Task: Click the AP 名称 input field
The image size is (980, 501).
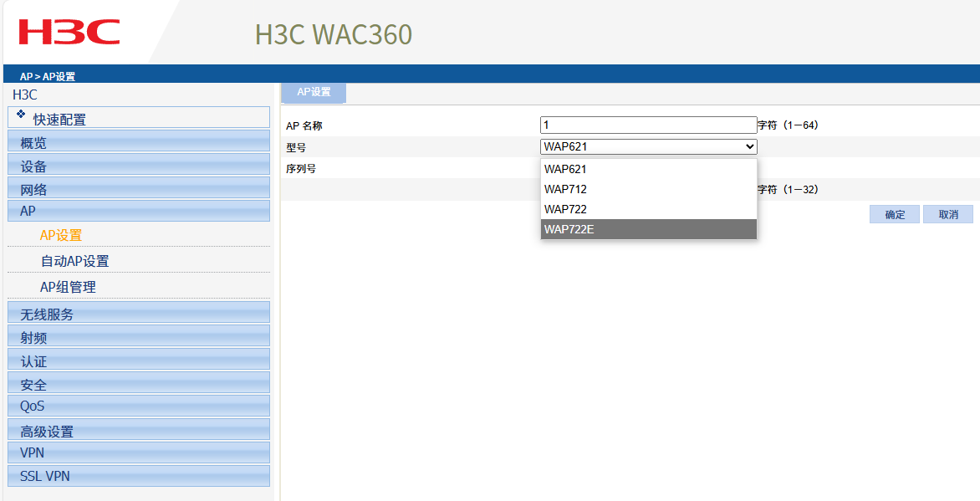Action: (x=648, y=125)
